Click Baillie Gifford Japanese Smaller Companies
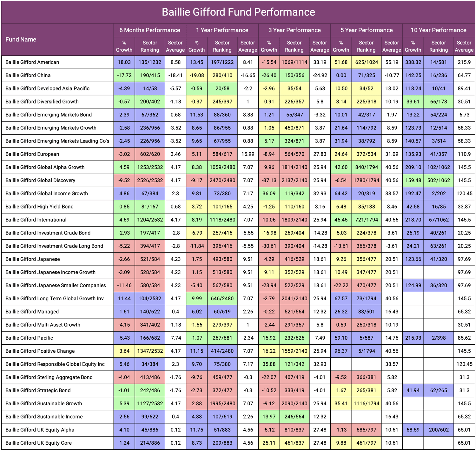Image resolution: width=476 pixels, height=451 pixels. pos(56,285)
